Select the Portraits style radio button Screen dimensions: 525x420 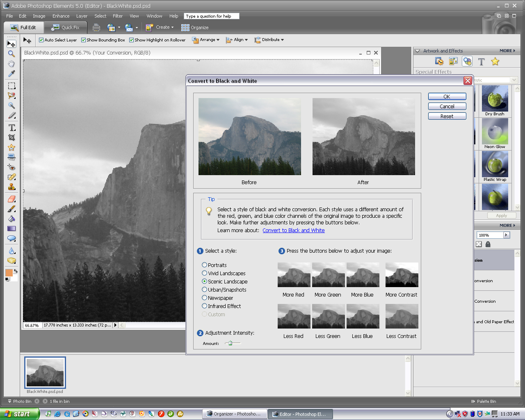click(x=204, y=265)
